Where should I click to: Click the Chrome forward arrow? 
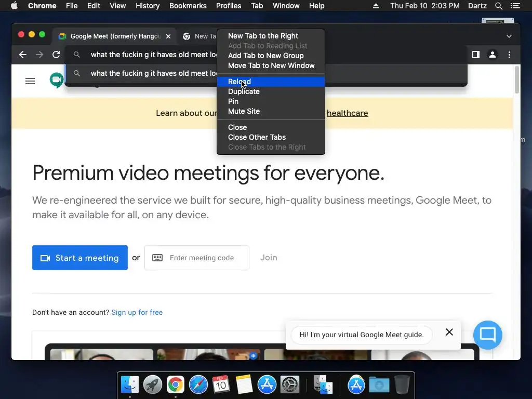39,55
